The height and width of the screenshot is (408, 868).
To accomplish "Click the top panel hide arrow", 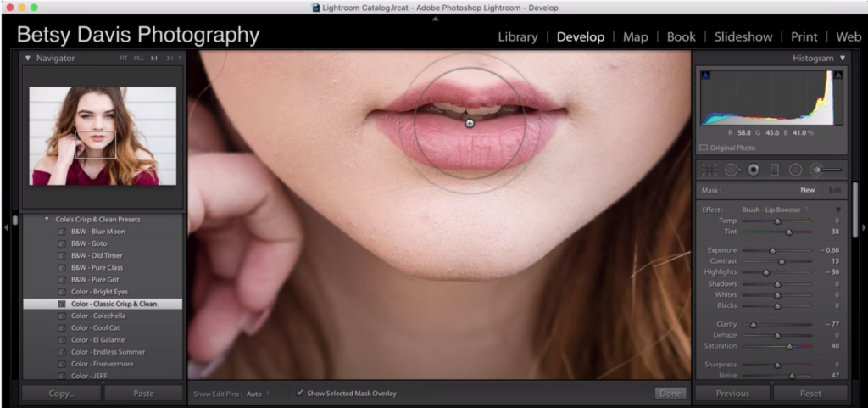I will (435, 19).
